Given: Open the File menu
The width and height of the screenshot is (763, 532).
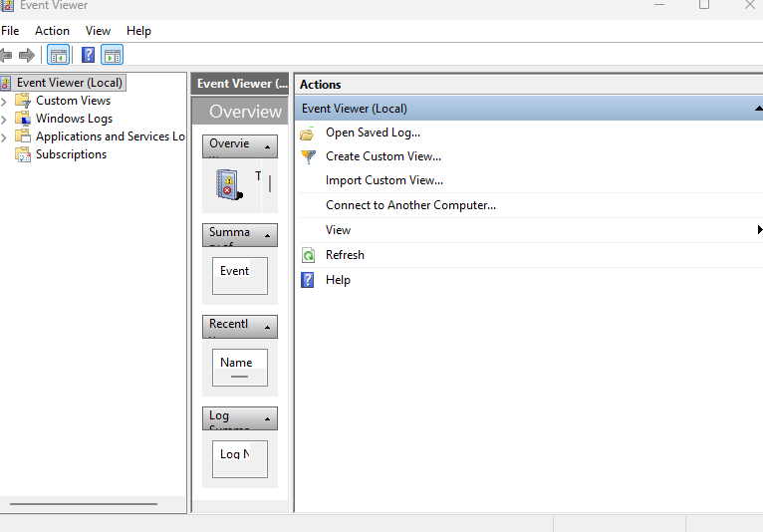Looking at the screenshot, I should point(10,31).
